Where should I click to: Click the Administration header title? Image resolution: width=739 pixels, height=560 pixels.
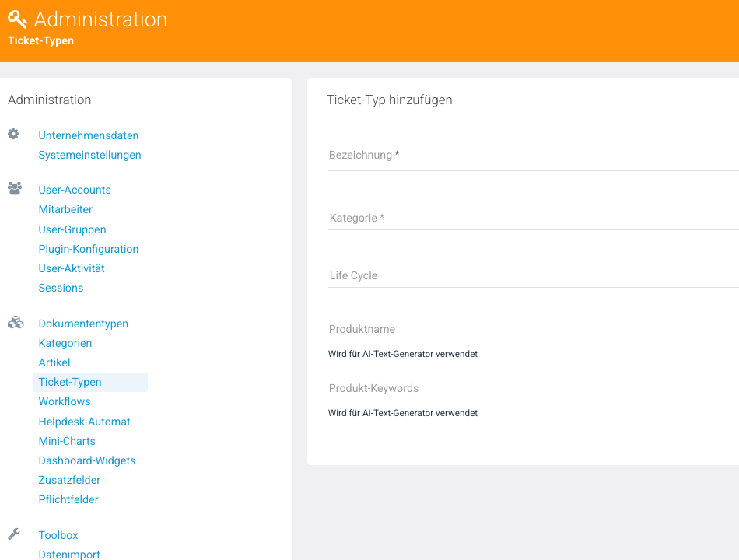tap(100, 19)
